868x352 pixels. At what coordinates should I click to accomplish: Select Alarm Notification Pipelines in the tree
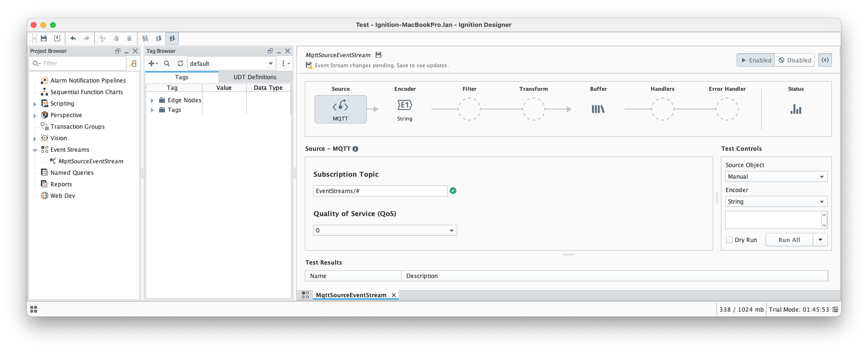(x=88, y=81)
